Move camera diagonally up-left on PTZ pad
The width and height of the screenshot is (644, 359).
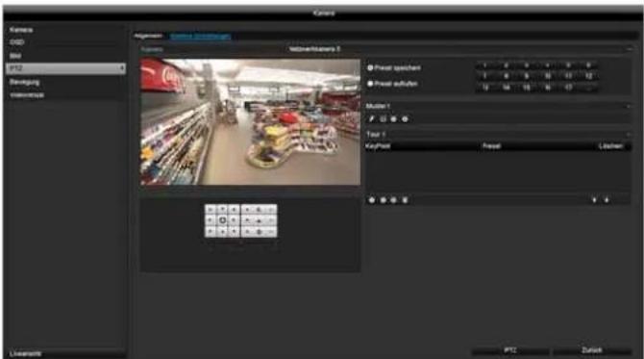coord(211,209)
